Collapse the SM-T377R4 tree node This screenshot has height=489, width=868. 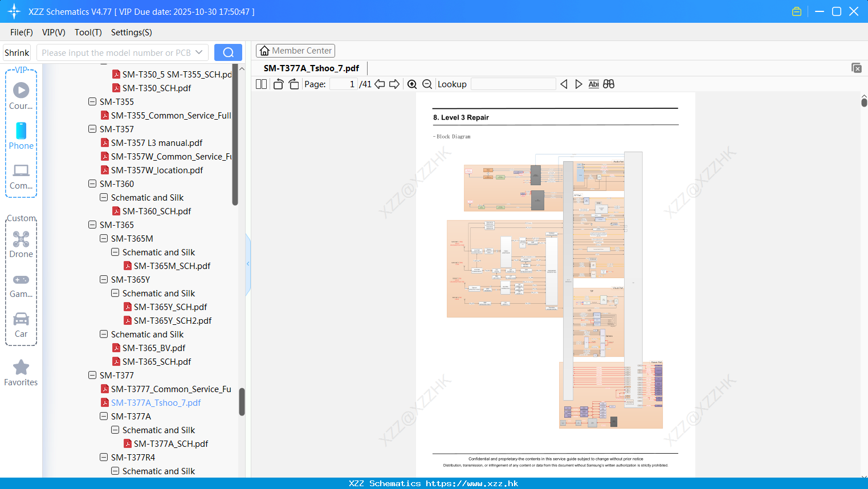tap(104, 458)
